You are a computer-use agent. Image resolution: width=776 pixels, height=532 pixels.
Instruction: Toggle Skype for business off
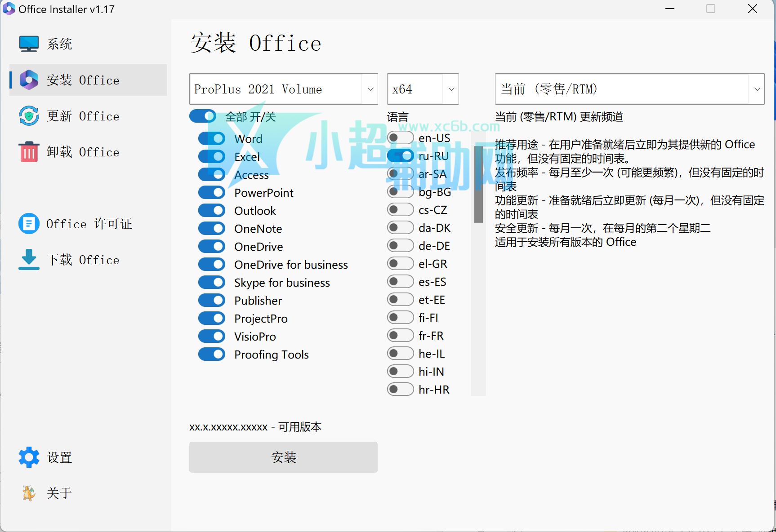point(212,282)
